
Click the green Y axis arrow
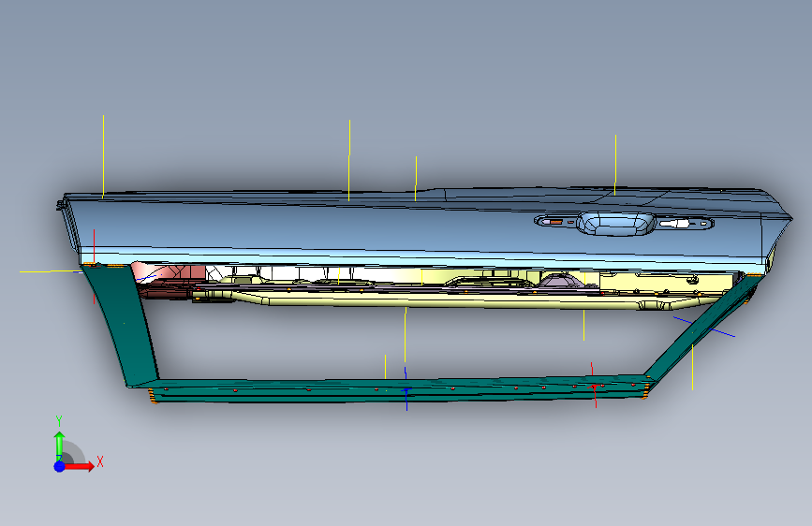[x=59, y=445]
